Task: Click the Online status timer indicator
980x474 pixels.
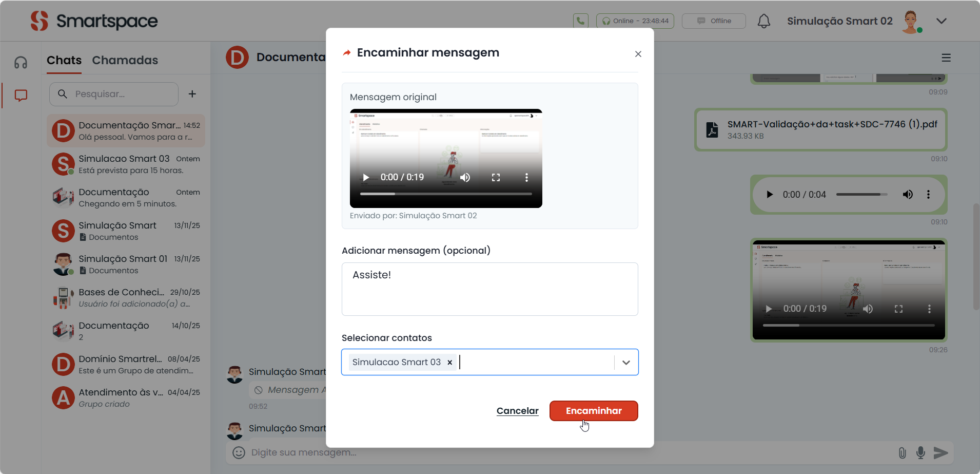Action: pyautogui.click(x=635, y=21)
